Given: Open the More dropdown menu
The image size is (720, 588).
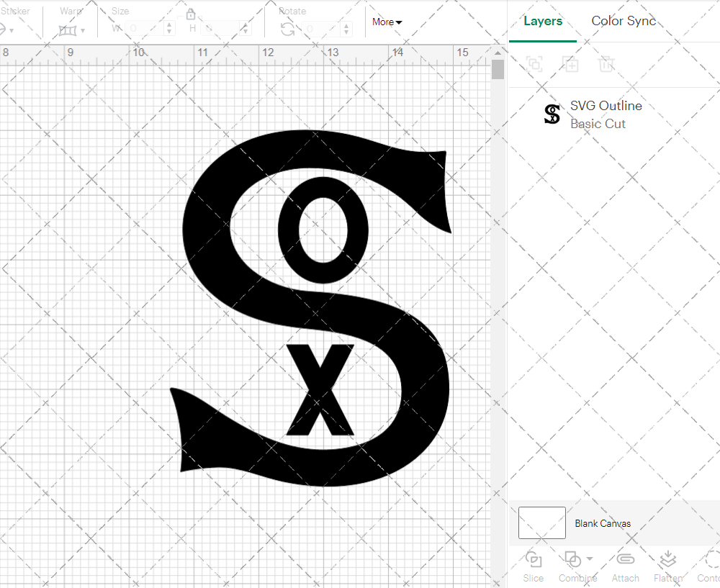Looking at the screenshot, I should pyautogui.click(x=387, y=22).
